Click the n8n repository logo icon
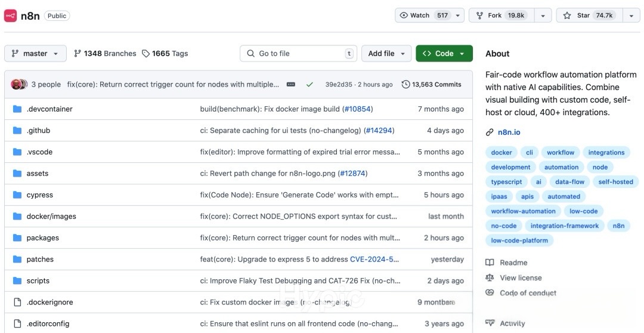644x333 pixels. click(10, 16)
